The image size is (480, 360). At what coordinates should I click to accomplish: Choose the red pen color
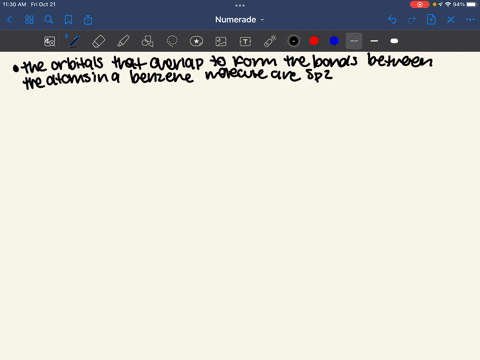[x=314, y=41]
